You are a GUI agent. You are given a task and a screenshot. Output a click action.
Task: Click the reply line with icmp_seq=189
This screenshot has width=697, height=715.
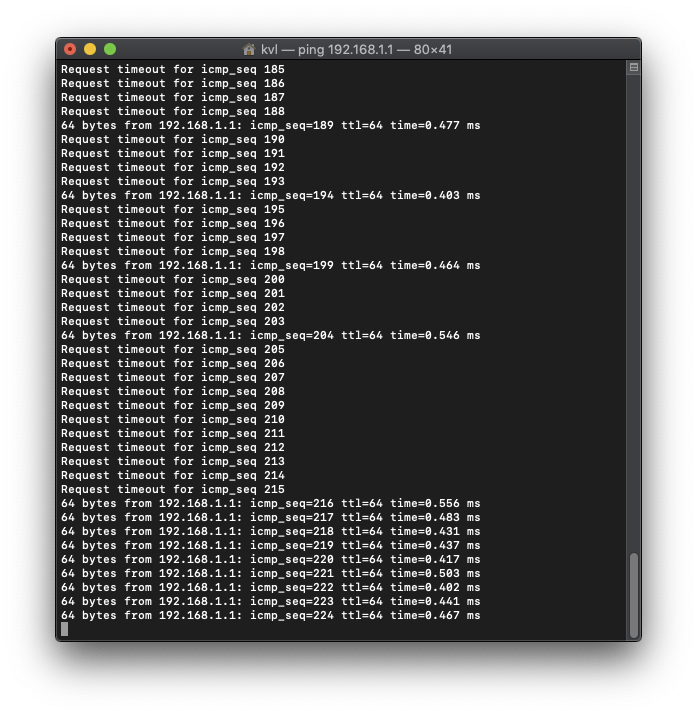271,125
